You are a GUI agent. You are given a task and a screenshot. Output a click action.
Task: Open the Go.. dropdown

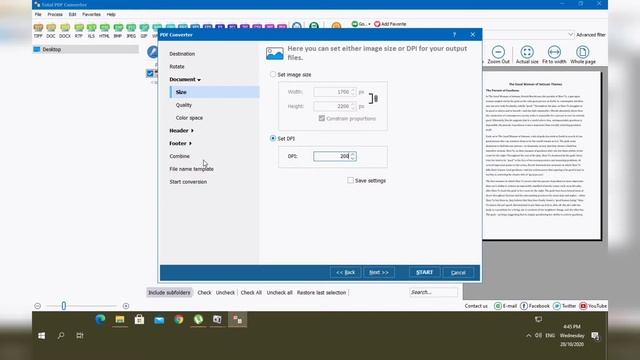(361, 24)
